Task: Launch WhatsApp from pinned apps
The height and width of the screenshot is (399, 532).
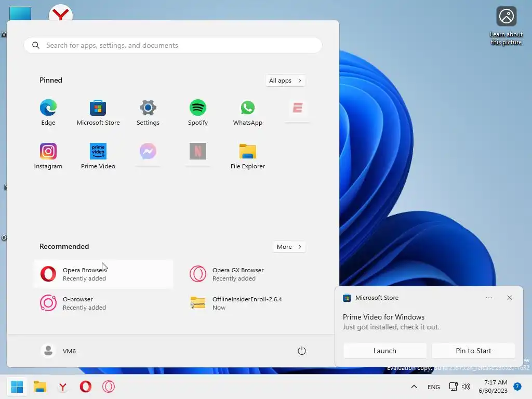Action: coord(248,113)
